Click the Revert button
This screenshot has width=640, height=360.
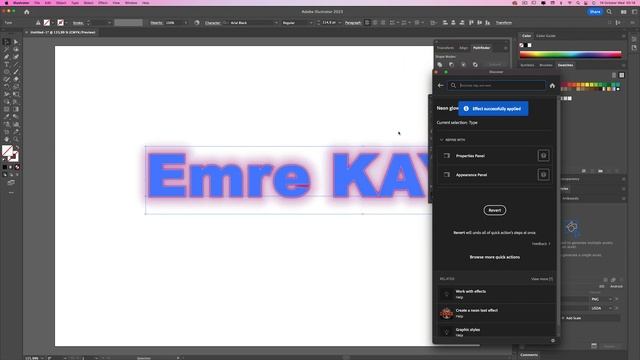(x=494, y=210)
